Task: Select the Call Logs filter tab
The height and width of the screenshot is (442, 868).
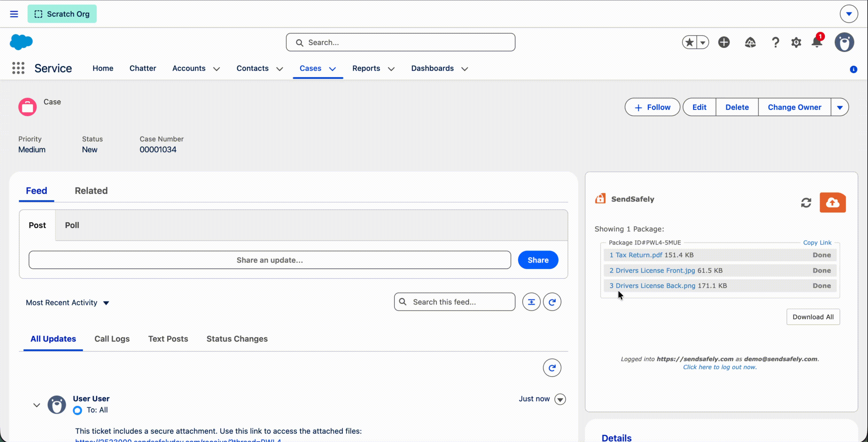Action: click(112, 339)
